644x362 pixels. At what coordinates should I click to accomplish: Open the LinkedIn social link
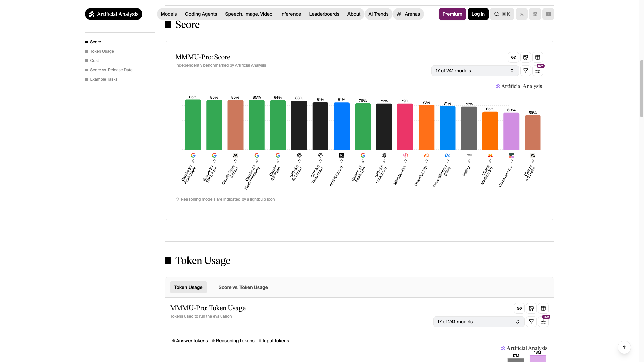(535, 14)
